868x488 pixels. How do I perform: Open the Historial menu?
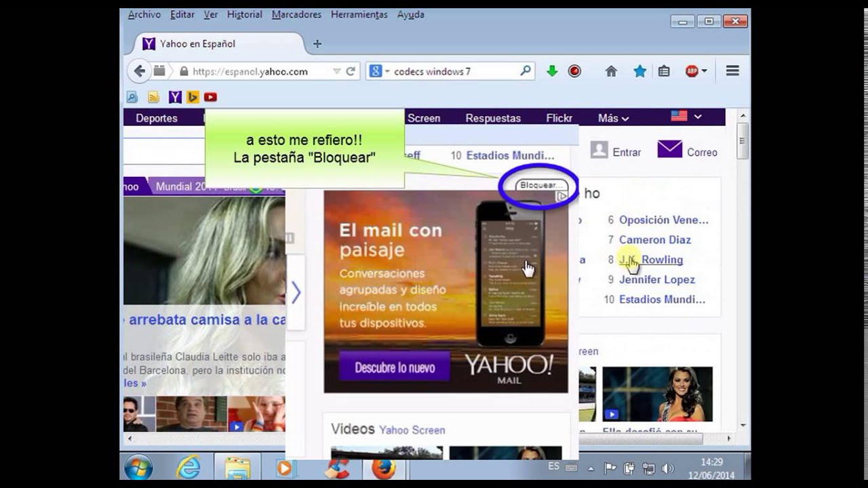click(x=245, y=14)
